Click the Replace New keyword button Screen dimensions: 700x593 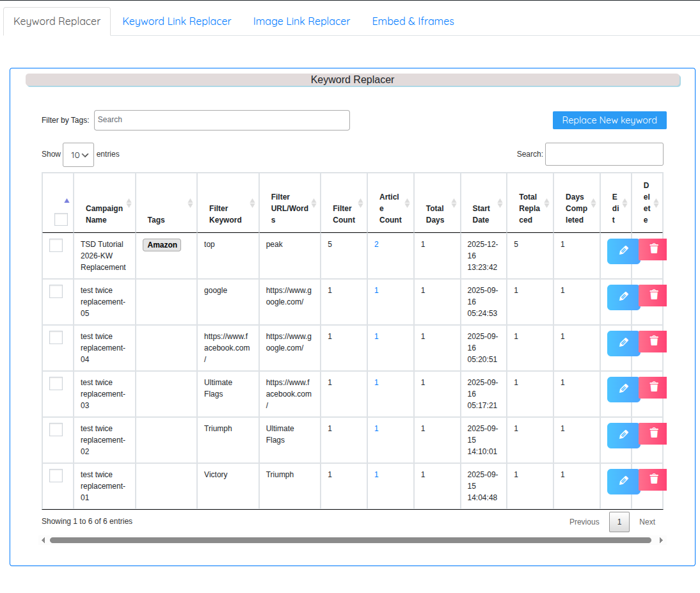(x=609, y=120)
